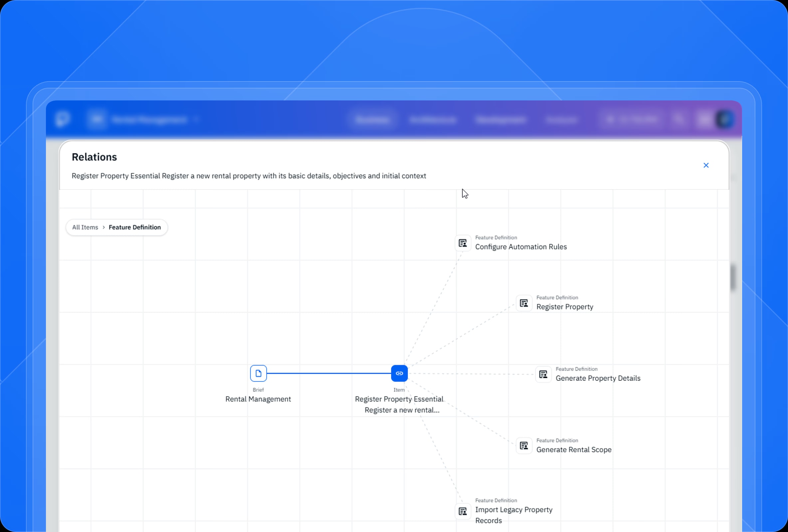Select the Rental Management brief document icon
788x532 pixels.
coord(258,373)
